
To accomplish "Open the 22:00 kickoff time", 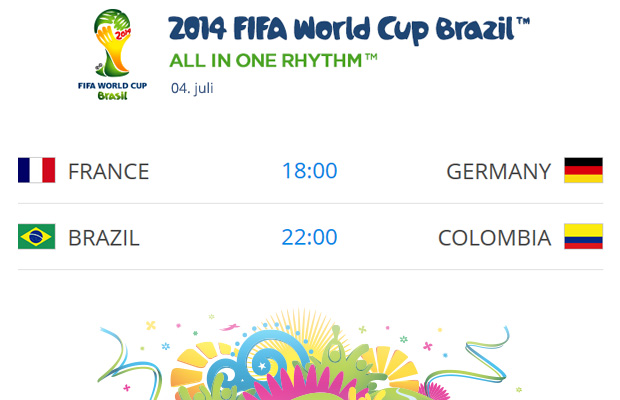I will [x=309, y=238].
